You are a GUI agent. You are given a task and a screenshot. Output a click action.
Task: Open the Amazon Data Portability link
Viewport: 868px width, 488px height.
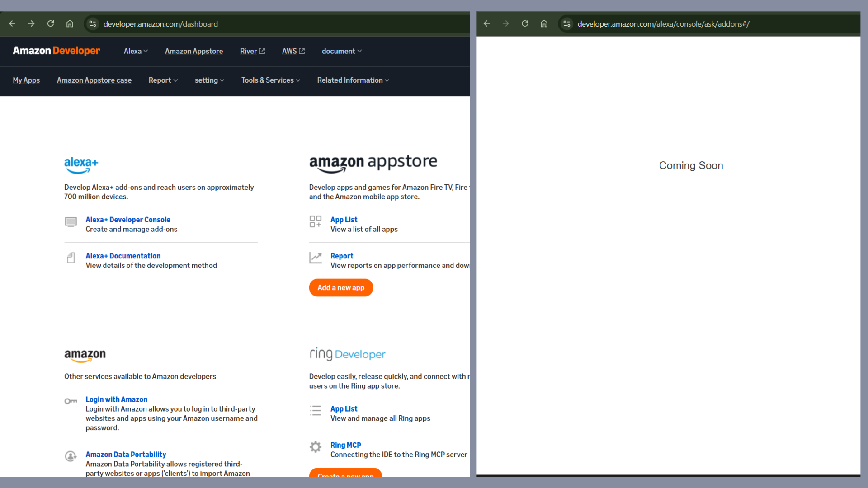pyautogui.click(x=126, y=455)
